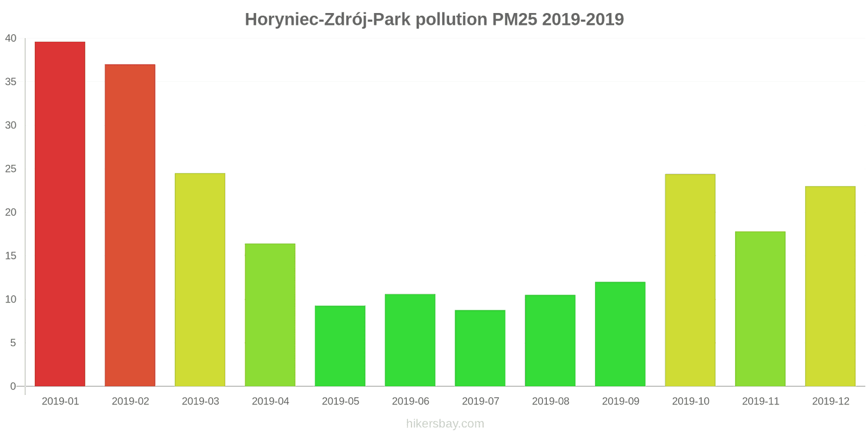The width and height of the screenshot is (868, 434).
Task: Click the 2019-01 x-axis label
Action: coord(60,401)
